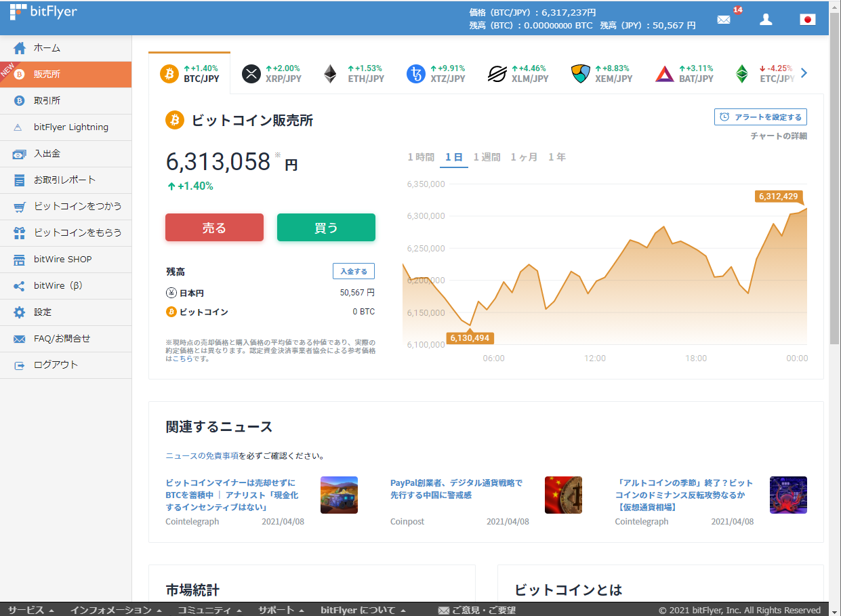
Task: Click the Ethereum Classic green icon
Action: (x=743, y=74)
